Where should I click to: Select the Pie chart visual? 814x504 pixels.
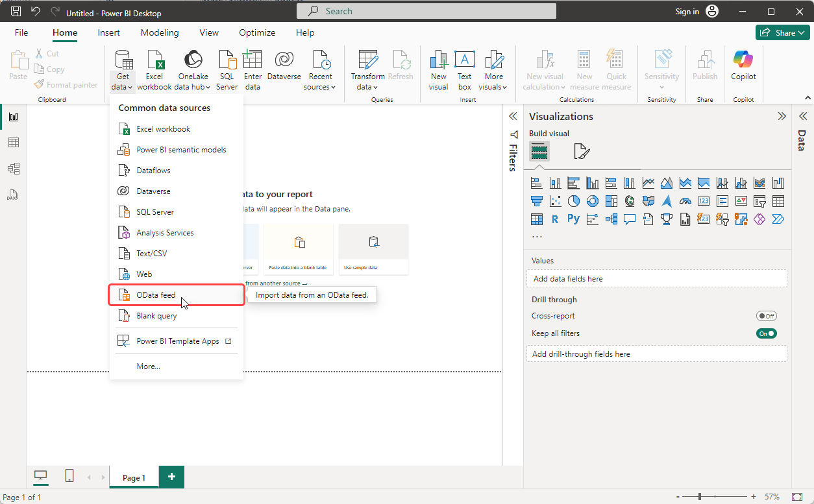pos(574,201)
